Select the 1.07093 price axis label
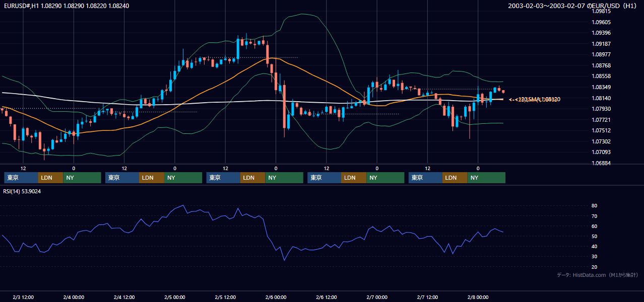644x302 pixels. (601, 152)
